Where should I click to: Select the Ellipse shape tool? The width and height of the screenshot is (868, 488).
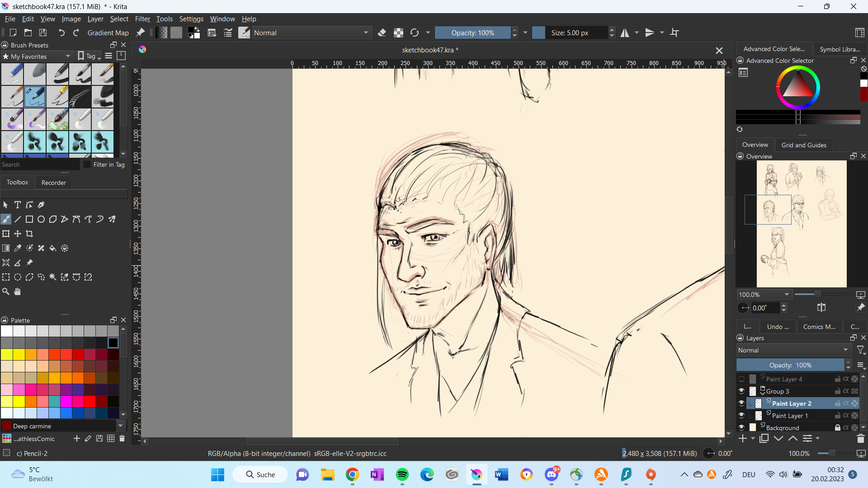coord(41,219)
